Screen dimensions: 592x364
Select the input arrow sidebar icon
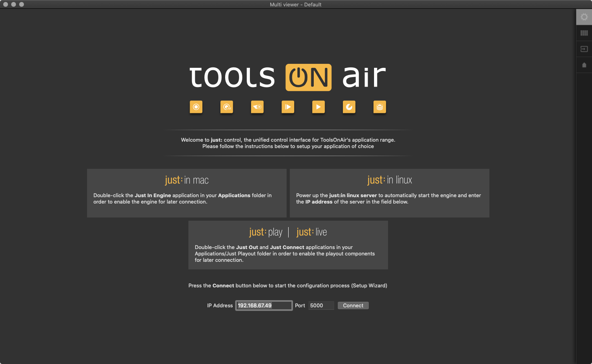point(584,49)
